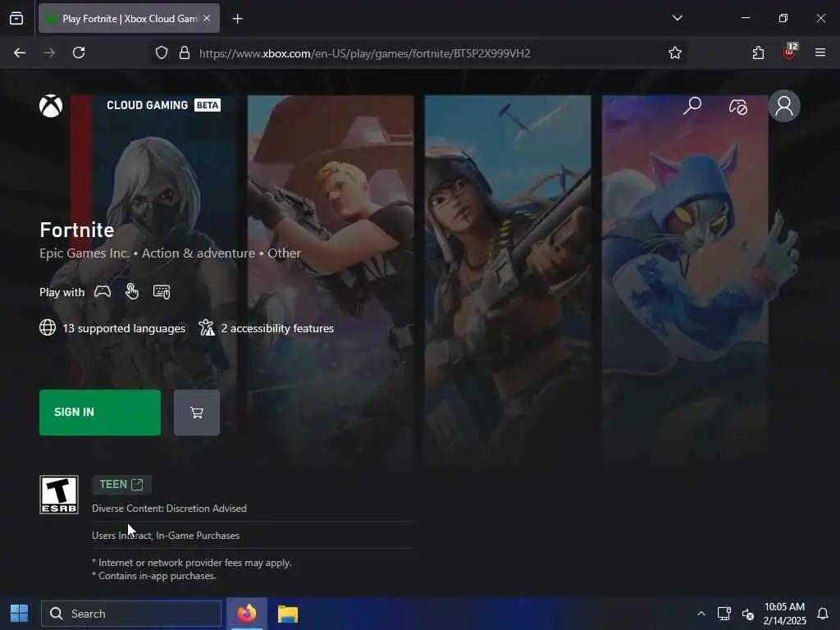Open the user profile avatar
The image size is (840, 630).
(784, 106)
